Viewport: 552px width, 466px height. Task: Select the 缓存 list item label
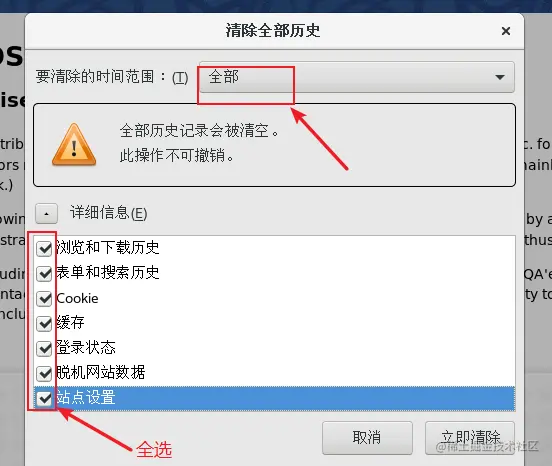point(70,322)
